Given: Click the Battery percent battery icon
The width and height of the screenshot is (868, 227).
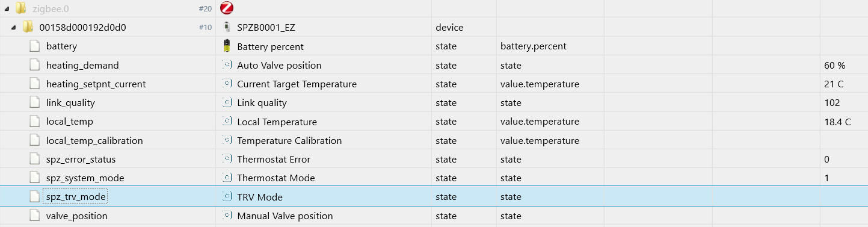Looking at the screenshot, I should pos(227,46).
